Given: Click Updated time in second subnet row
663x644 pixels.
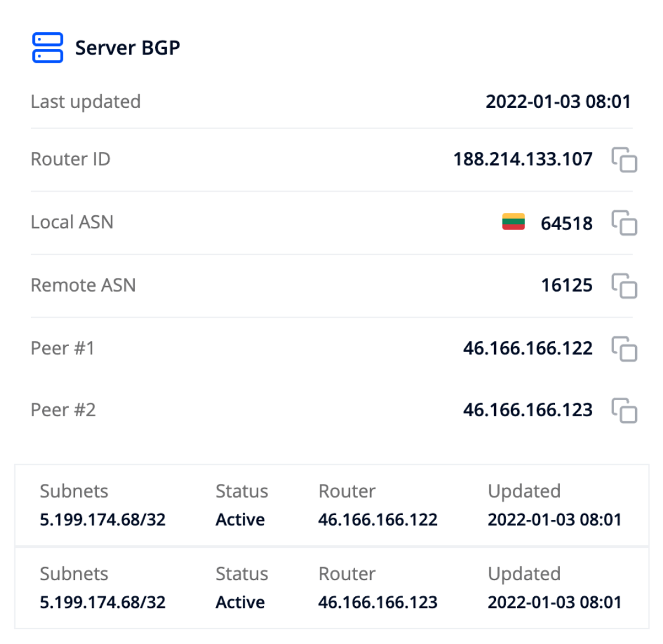Looking at the screenshot, I should [x=554, y=602].
